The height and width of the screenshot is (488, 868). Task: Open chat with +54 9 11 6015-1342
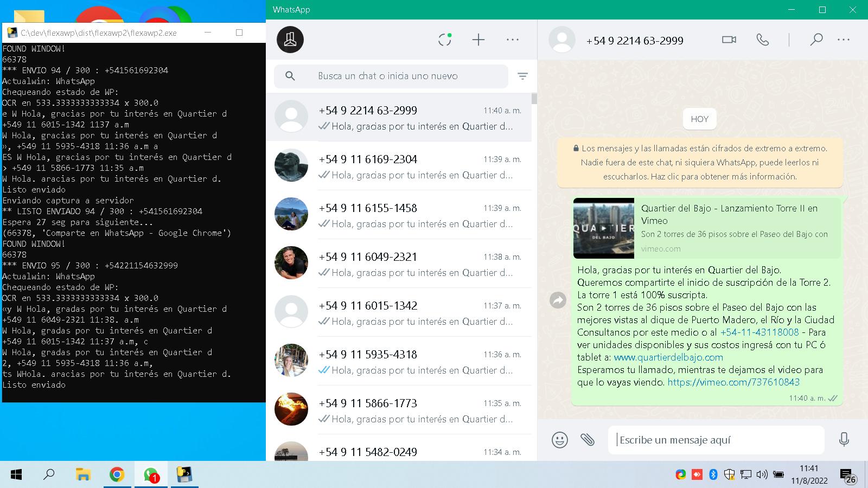(x=399, y=313)
